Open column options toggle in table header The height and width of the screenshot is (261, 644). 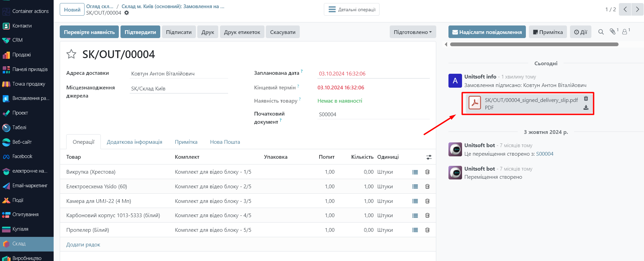pyautogui.click(x=429, y=157)
